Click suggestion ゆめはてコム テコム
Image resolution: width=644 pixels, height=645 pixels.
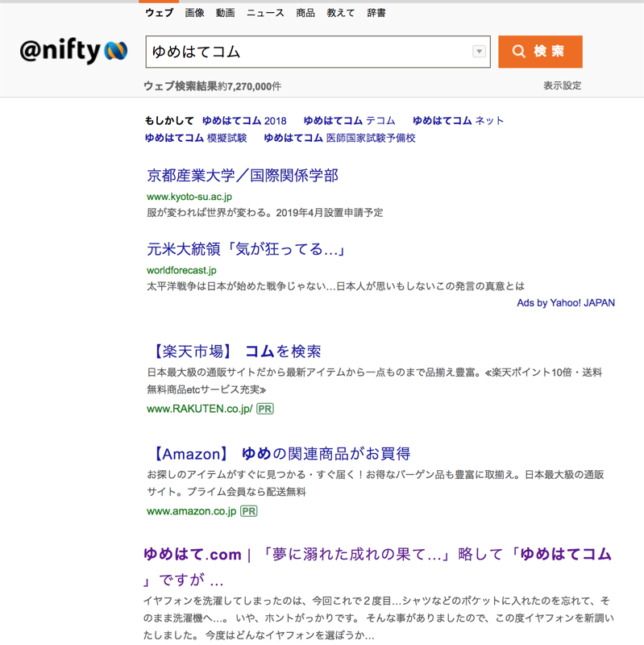point(349,120)
